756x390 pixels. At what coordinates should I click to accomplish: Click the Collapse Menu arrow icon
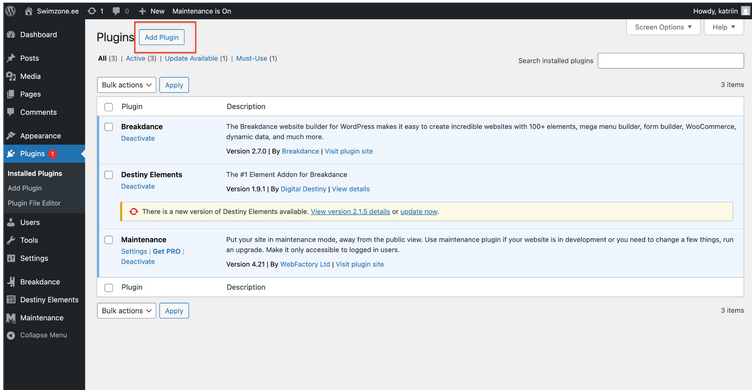pyautogui.click(x=11, y=336)
